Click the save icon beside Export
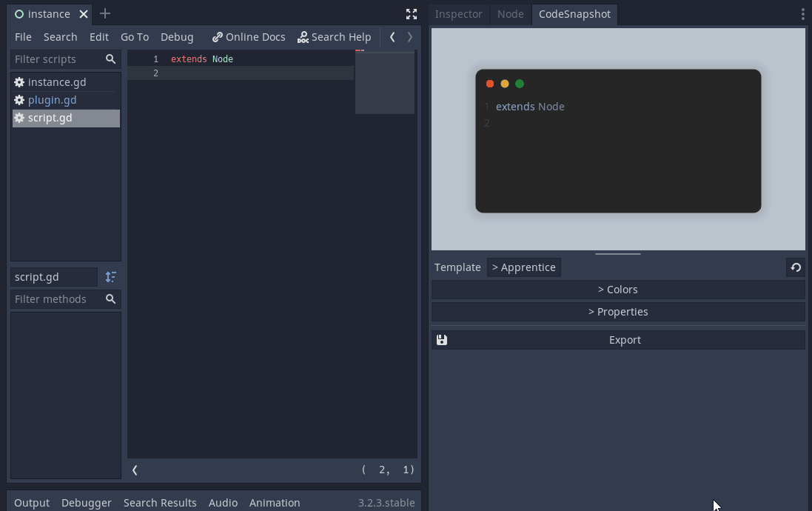Screen dimensions: 812x511 pos(441,339)
